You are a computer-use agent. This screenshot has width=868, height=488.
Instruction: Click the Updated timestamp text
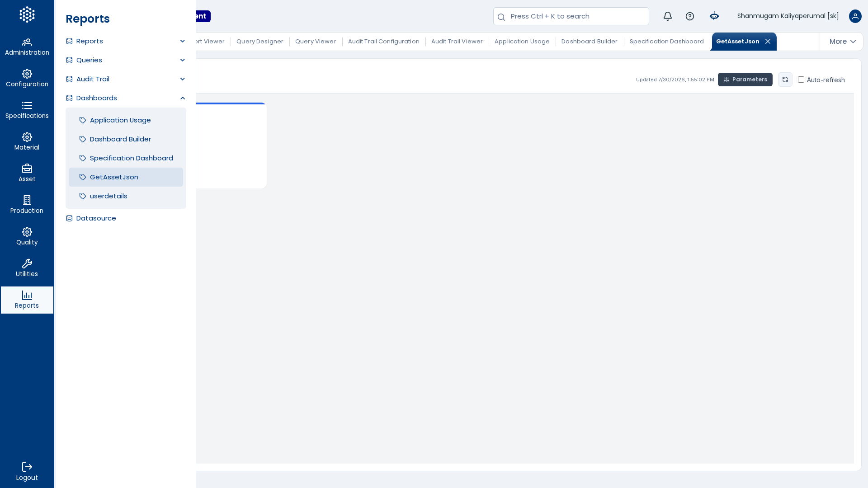pos(675,80)
